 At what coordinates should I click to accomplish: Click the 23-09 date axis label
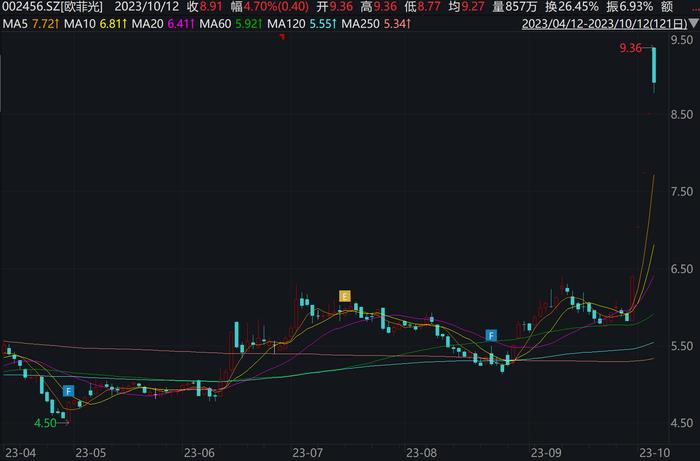pos(546,453)
